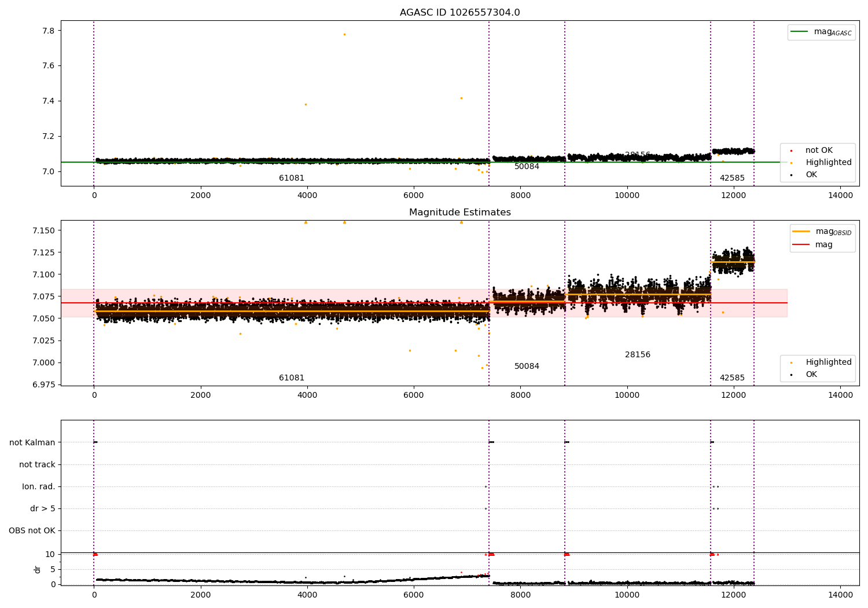Click the 7.150 y-axis tick label
Screen dimensions: 868x608
[x=44, y=230]
